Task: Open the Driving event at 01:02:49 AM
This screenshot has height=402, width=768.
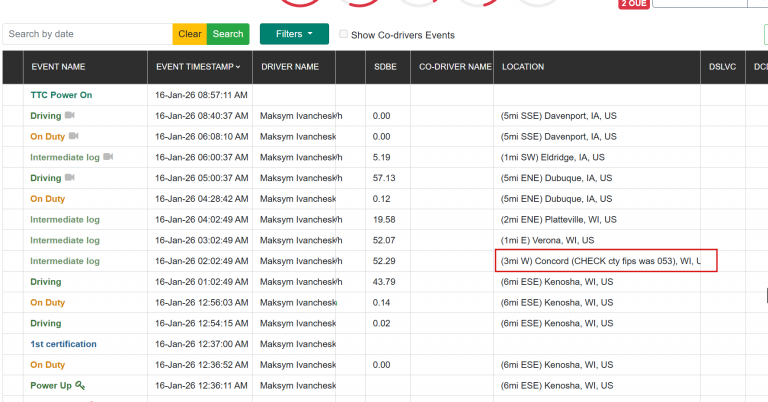Action: click(46, 282)
